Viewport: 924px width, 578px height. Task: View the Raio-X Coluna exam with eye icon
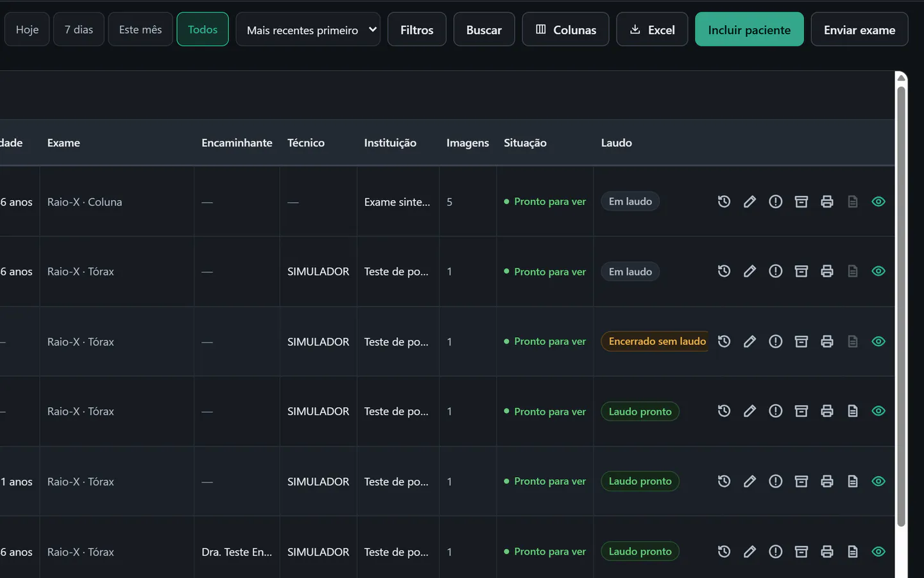878,202
